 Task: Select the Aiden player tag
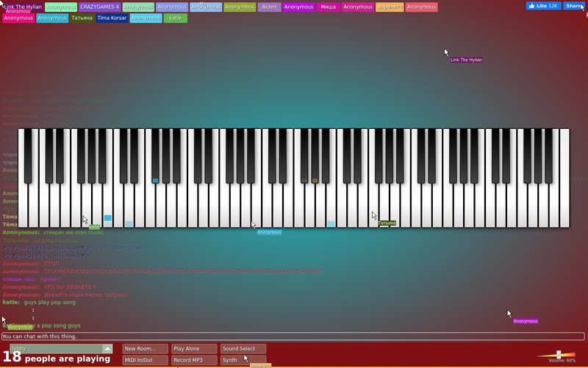point(269,7)
